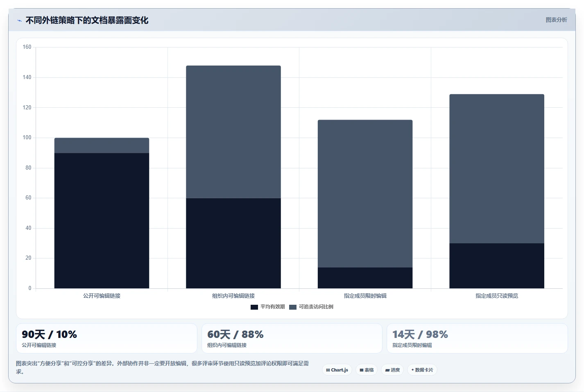
Task: Click the 公开可编辑链接 x-axis label
Action: (x=102, y=296)
